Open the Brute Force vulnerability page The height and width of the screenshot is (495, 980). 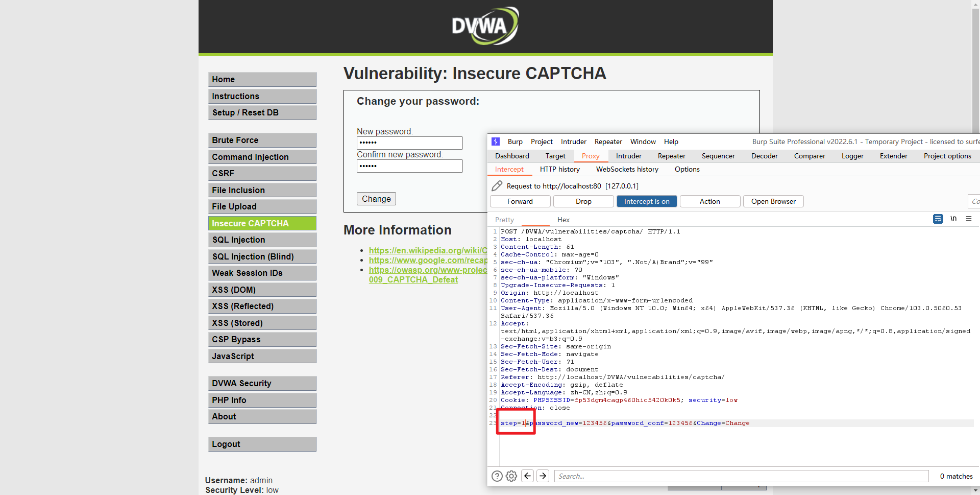pyautogui.click(x=262, y=140)
